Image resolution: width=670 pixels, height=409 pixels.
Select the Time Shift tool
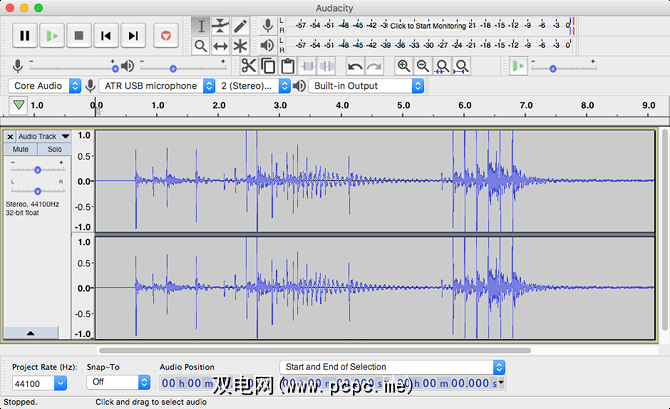tap(220, 46)
